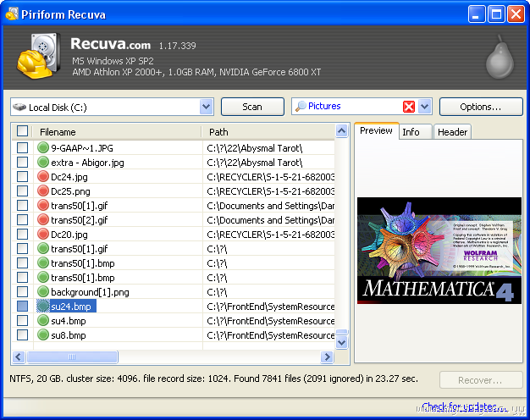Screen dimensions: 530x420
Task: Clear the Pictures filter with red X
Action: [x=409, y=107]
